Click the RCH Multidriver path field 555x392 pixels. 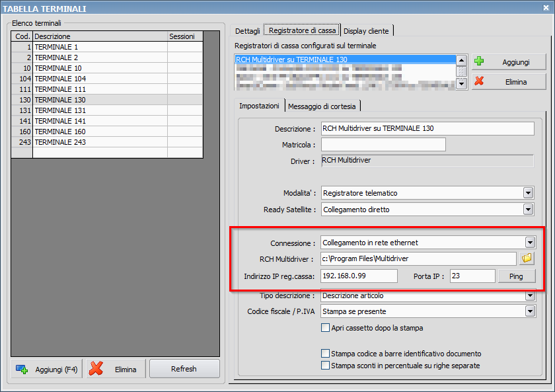[x=418, y=258]
